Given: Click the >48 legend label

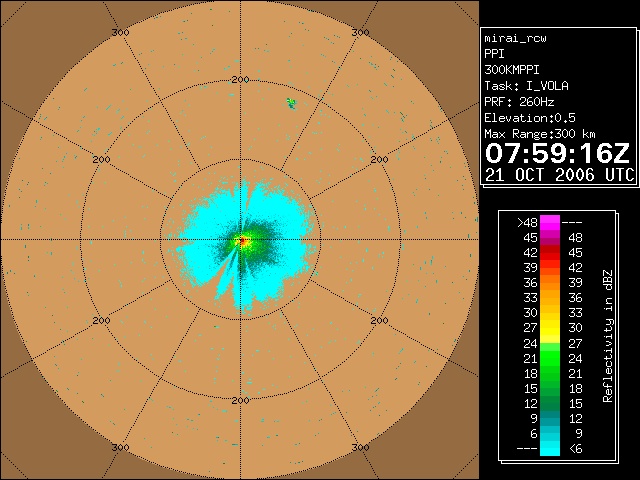Looking at the screenshot, I should click(527, 223).
